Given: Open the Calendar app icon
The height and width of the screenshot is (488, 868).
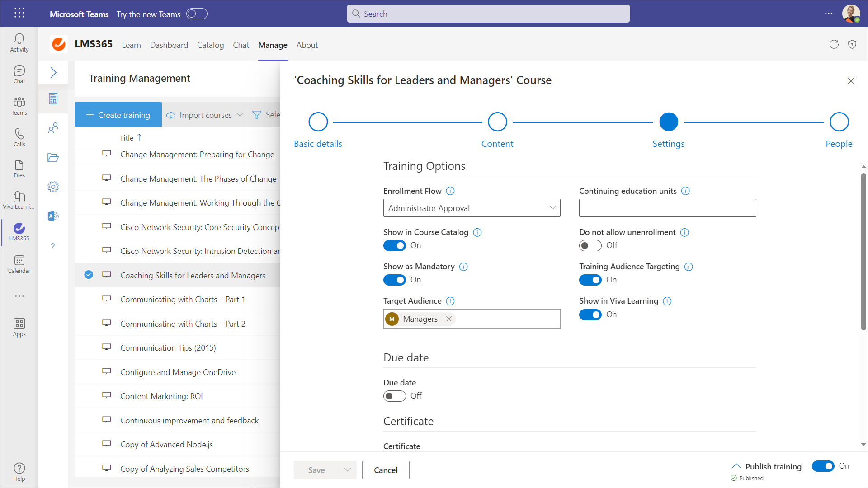Looking at the screenshot, I should point(19,264).
